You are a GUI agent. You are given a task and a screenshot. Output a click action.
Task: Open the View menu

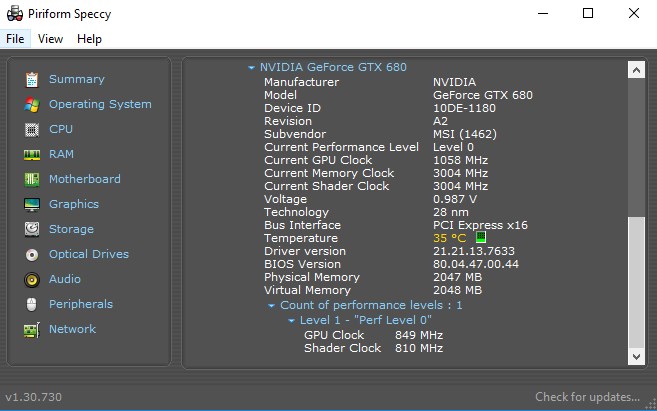[x=50, y=39]
